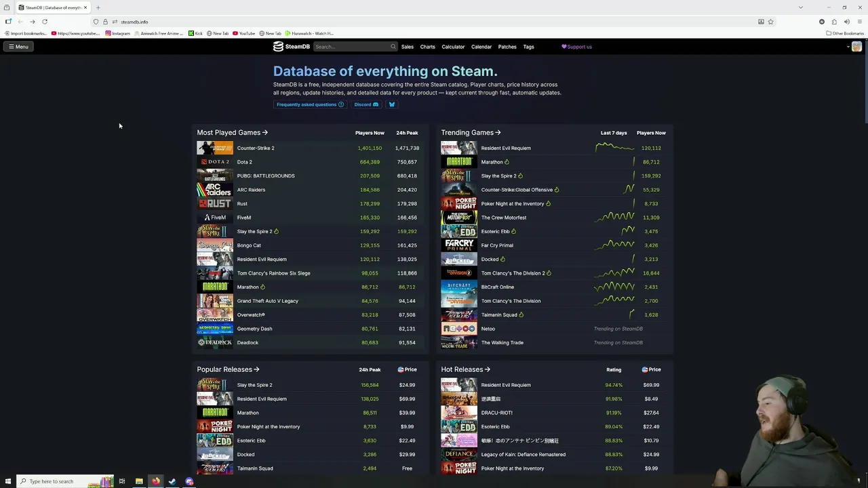Open the Instagram bookmark
Image resolution: width=868 pixels, height=488 pixels.
[x=117, y=33]
